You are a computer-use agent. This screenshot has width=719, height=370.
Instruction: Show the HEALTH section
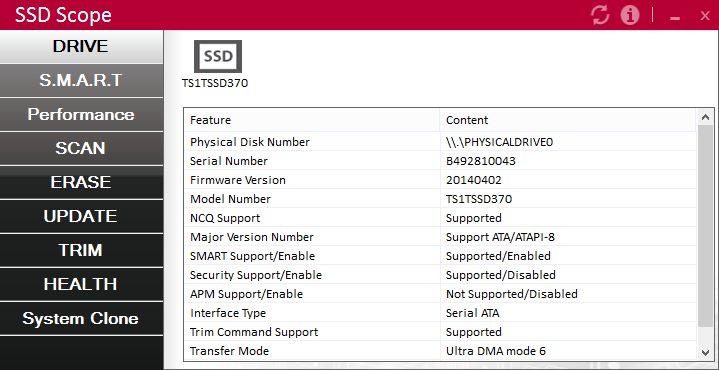81,284
